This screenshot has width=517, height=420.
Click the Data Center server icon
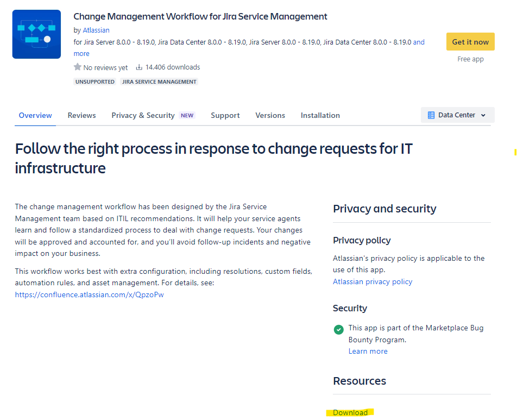pos(431,115)
